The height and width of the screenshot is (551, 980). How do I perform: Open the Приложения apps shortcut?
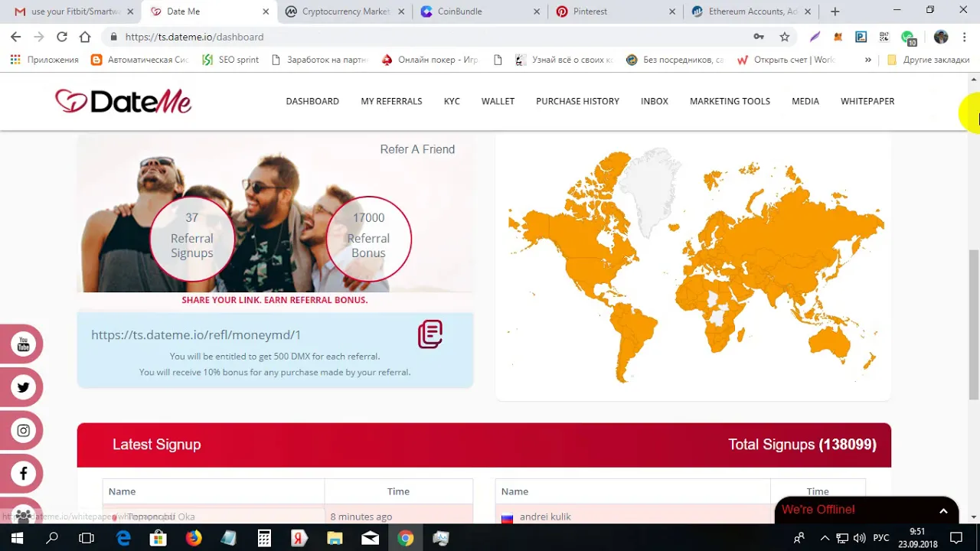[44, 60]
